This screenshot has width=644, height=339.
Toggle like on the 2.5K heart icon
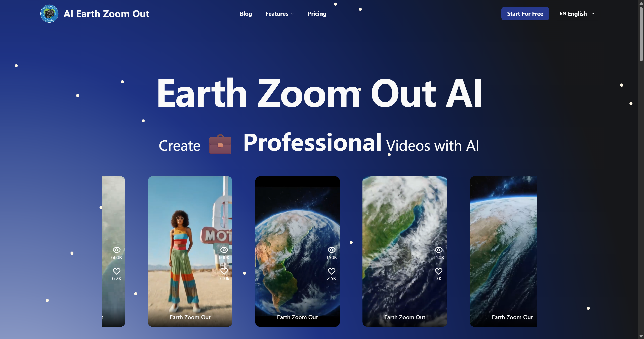[331, 271]
